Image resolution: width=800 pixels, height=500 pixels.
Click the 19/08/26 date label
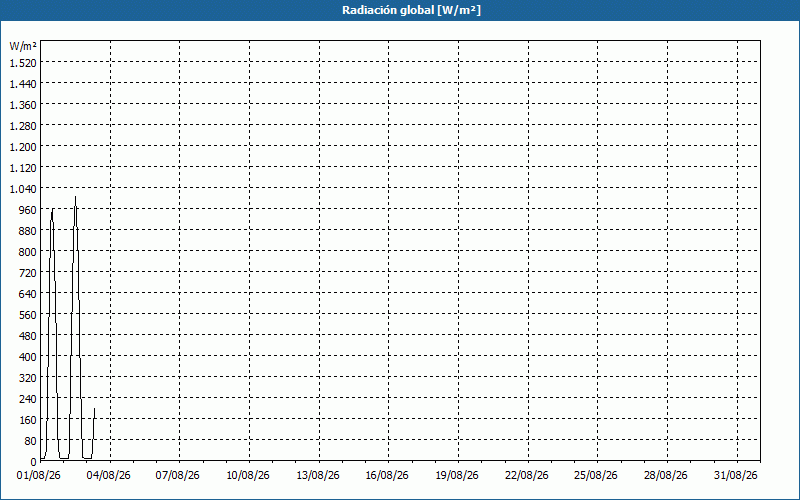pos(457,476)
